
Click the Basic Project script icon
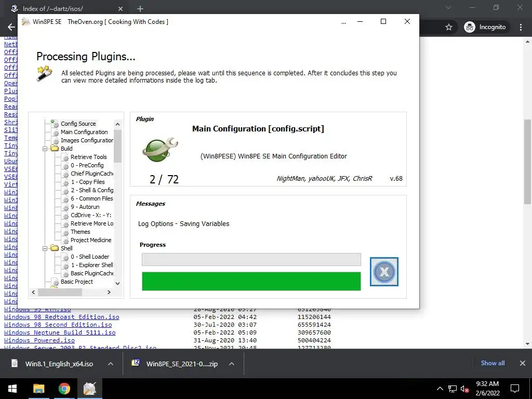pos(55,282)
